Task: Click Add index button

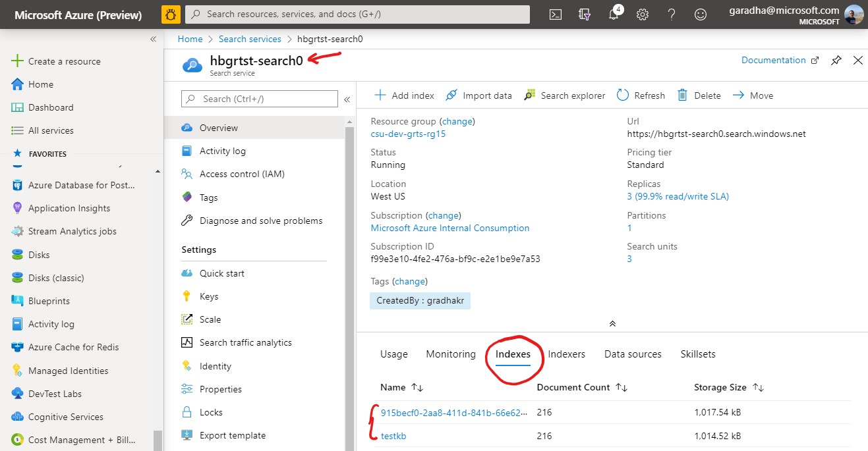Action: pos(404,95)
